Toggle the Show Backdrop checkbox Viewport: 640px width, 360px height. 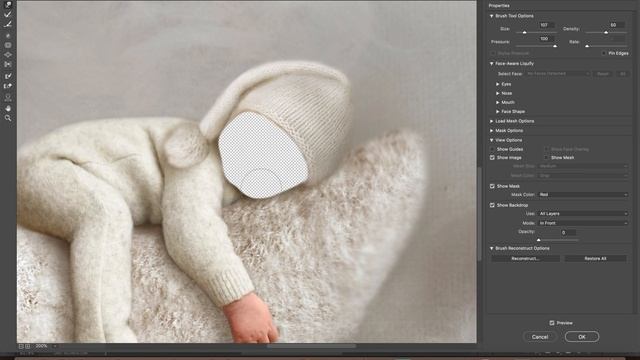click(x=492, y=205)
